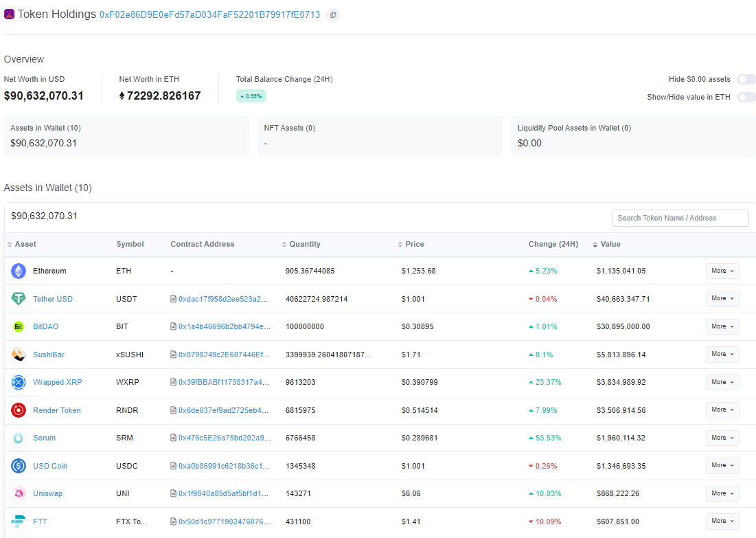Select Liquidity Pool Assets in Wallet card
The image size is (756, 538).
pyautogui.click(x=633, y=136)
